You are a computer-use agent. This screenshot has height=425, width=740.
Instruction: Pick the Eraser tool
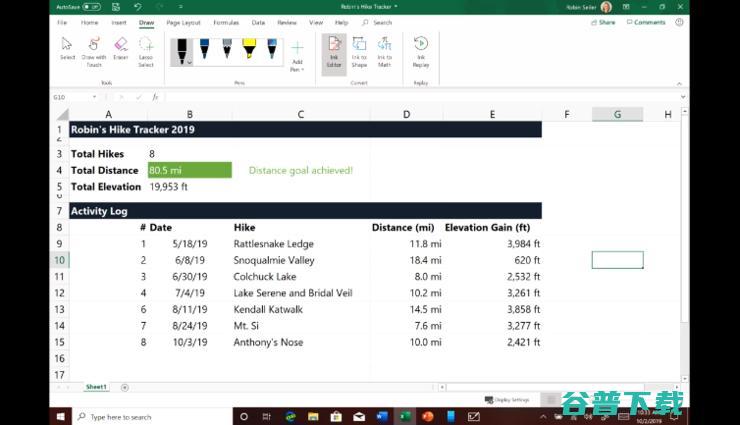click(121, 48)
